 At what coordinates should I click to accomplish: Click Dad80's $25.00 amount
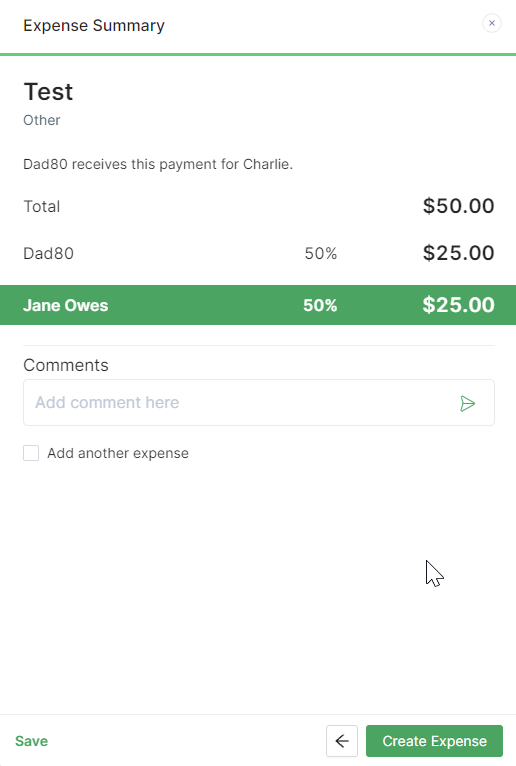click(x=458, y=253)
